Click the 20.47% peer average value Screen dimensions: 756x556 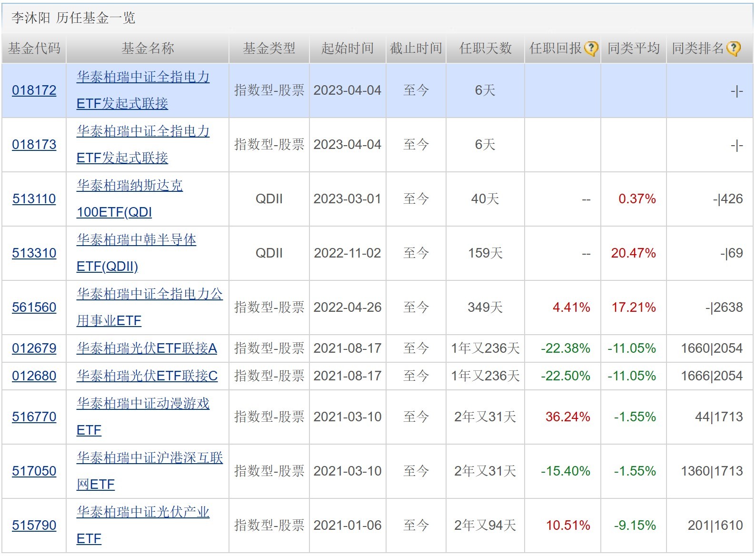click(634, 253)
